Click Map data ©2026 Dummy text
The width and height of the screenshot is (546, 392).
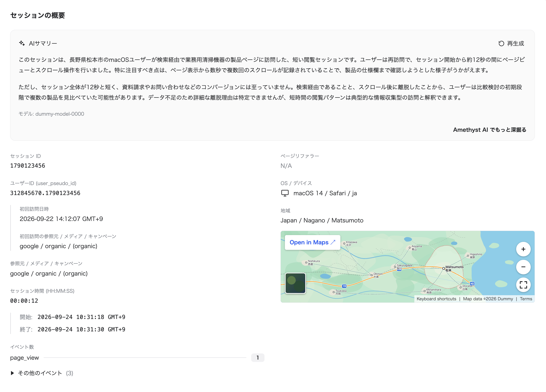click(x=488, y=299)
